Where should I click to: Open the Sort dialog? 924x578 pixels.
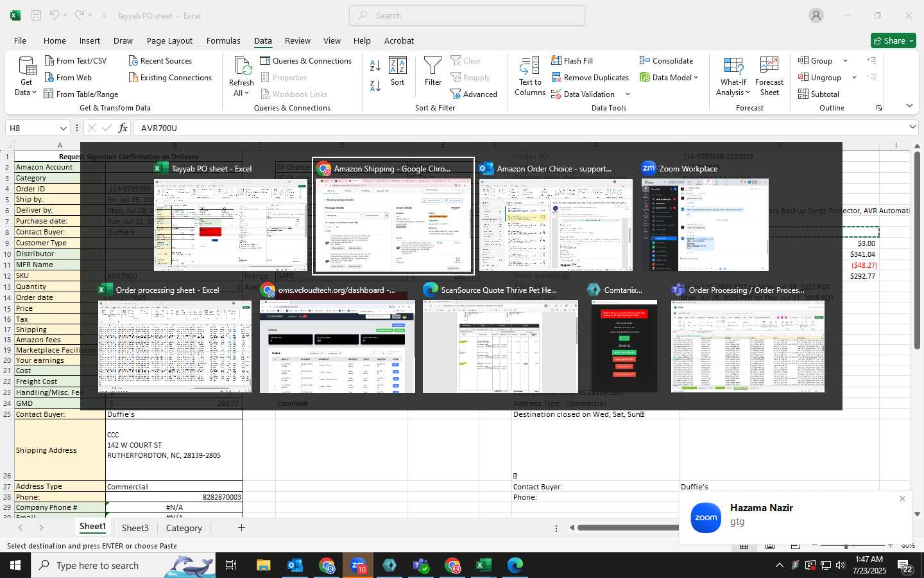click(x=398, y=71)
